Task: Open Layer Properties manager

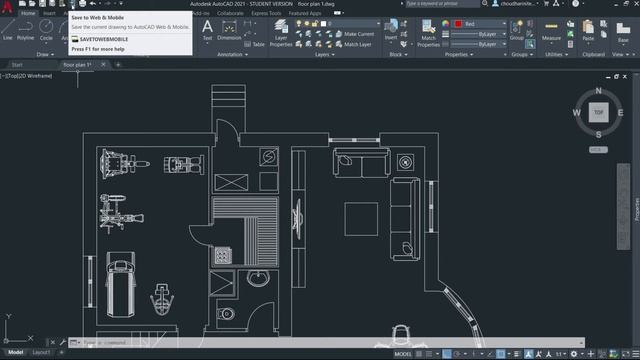Action: 281,33
